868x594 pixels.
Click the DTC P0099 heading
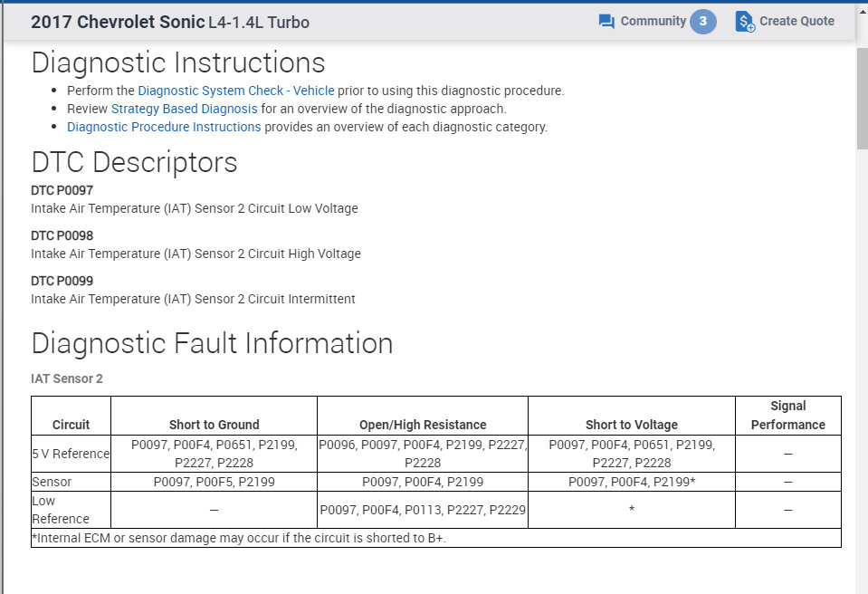62,281
